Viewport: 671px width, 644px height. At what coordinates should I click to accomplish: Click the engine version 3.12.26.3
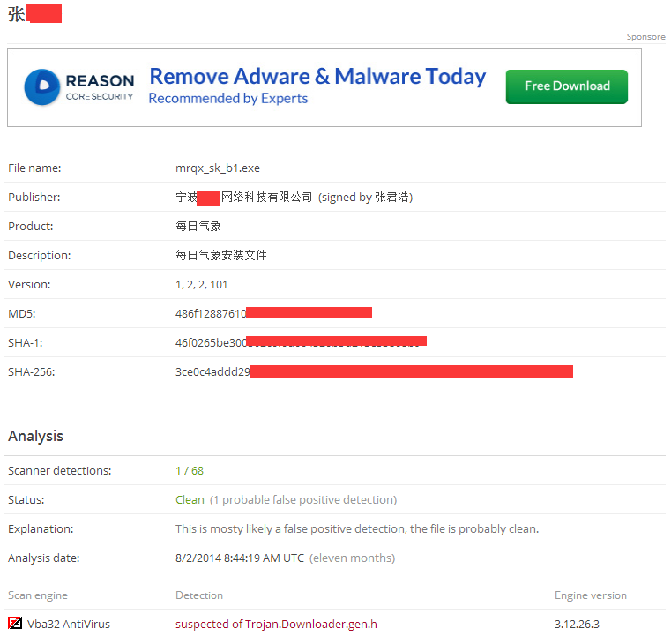point(577,625)
